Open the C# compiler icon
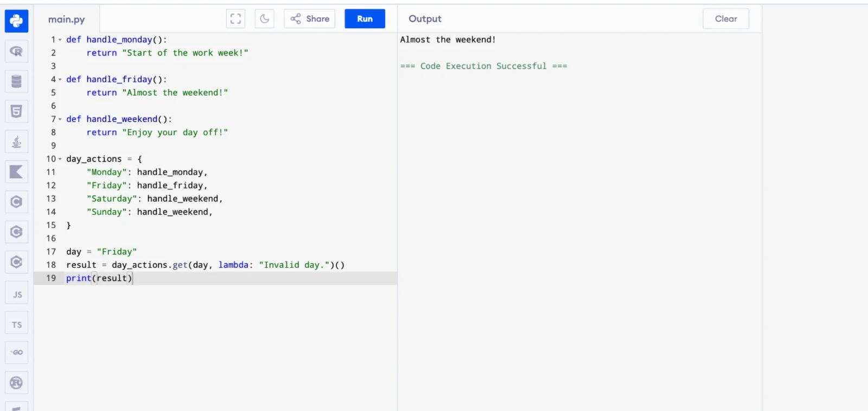The image size is (868, 411). coord(16,262)
